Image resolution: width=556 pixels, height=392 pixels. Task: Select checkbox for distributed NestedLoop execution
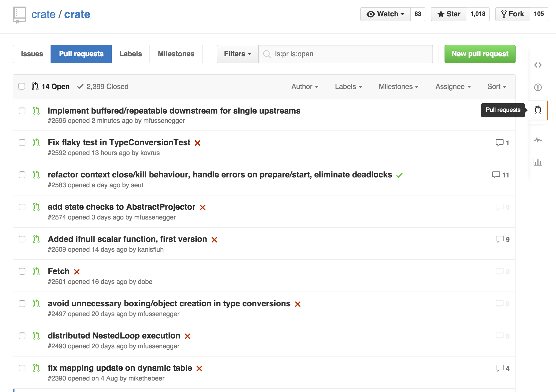(22, 336)
